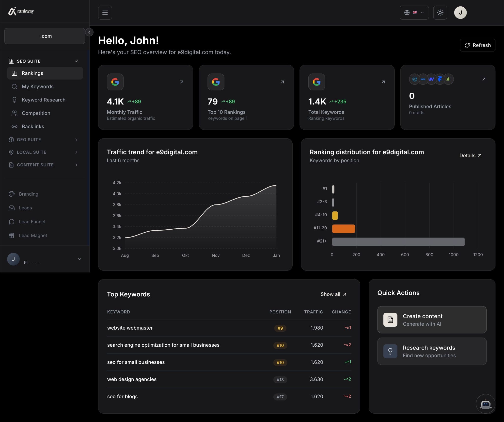Click the Refresh button
504x422 pixels.
477,45
